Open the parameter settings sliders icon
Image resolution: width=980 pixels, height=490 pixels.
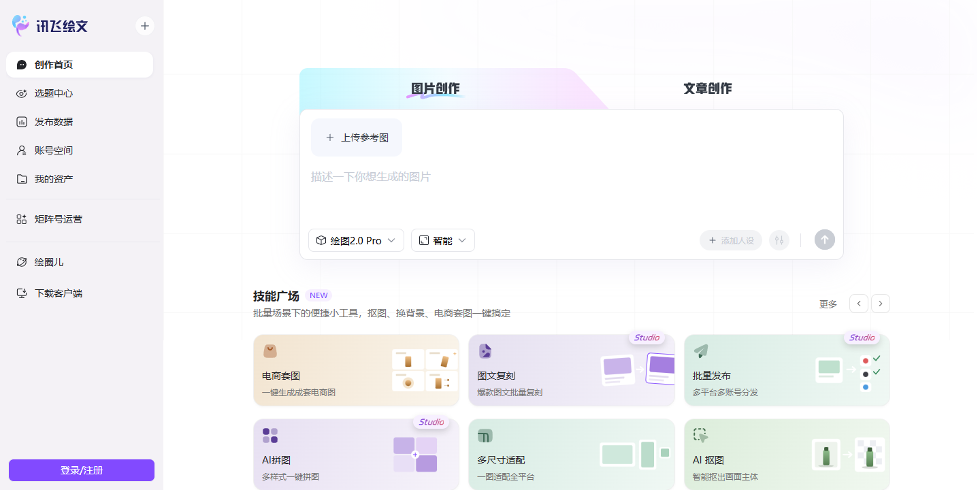779,240
